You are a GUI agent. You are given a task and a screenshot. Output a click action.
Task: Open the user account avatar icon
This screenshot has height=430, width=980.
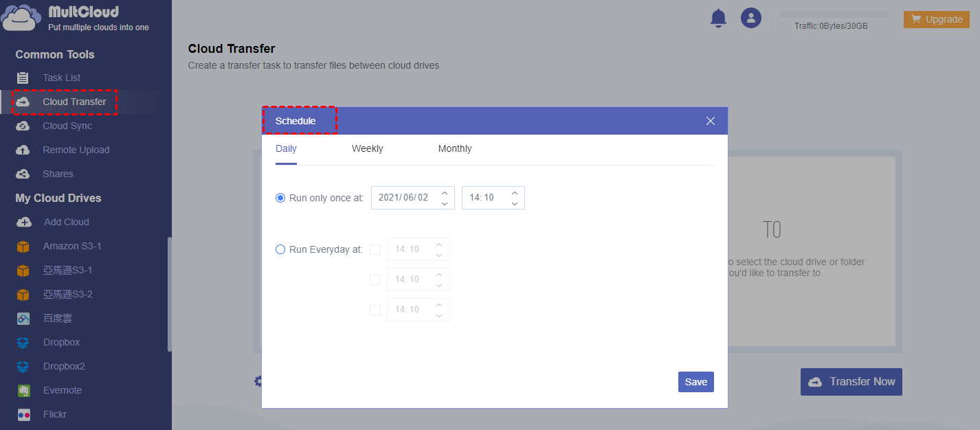[750, 19]
